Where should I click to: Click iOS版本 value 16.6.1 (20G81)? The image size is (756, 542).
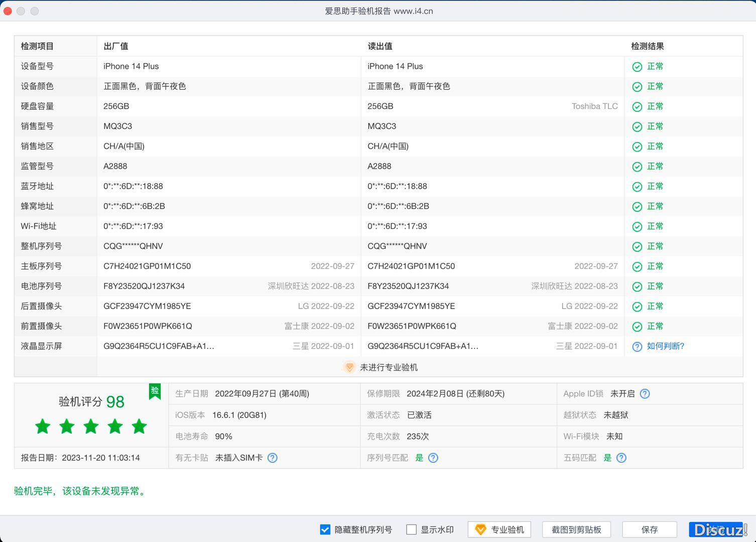239,415
